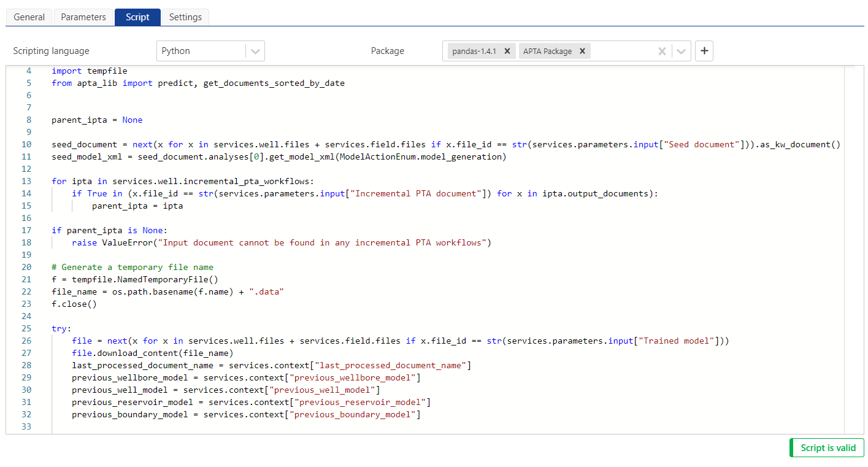The image size is (868, 467).
Task: Switch to the Parameters tab
Action: click(83, 17)
